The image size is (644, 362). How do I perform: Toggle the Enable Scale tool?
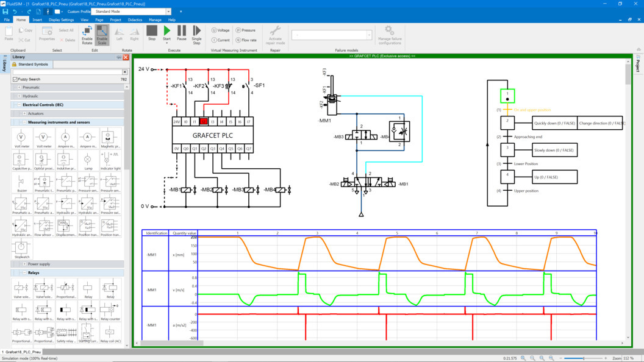point(102,34)
